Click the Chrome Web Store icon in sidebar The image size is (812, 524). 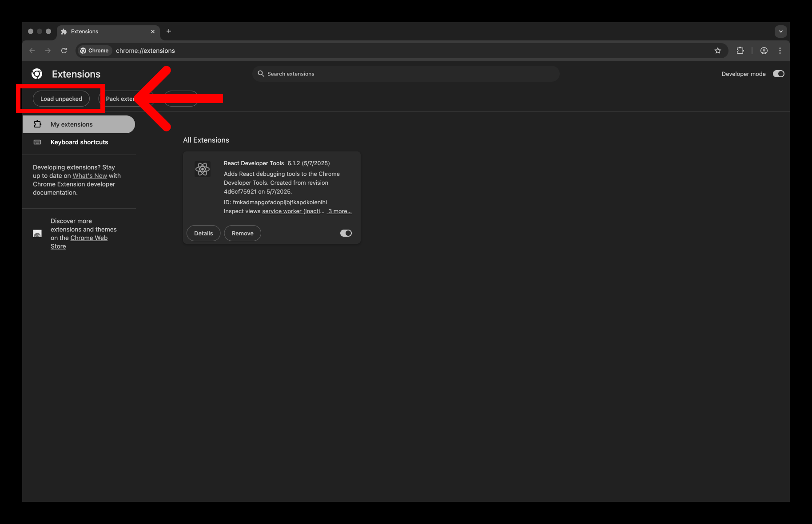click(38, 234)
